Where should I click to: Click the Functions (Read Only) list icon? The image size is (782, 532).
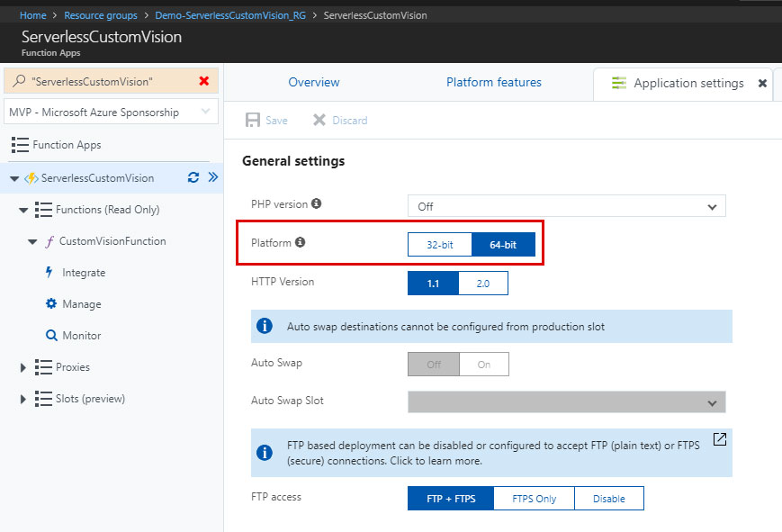43,210
